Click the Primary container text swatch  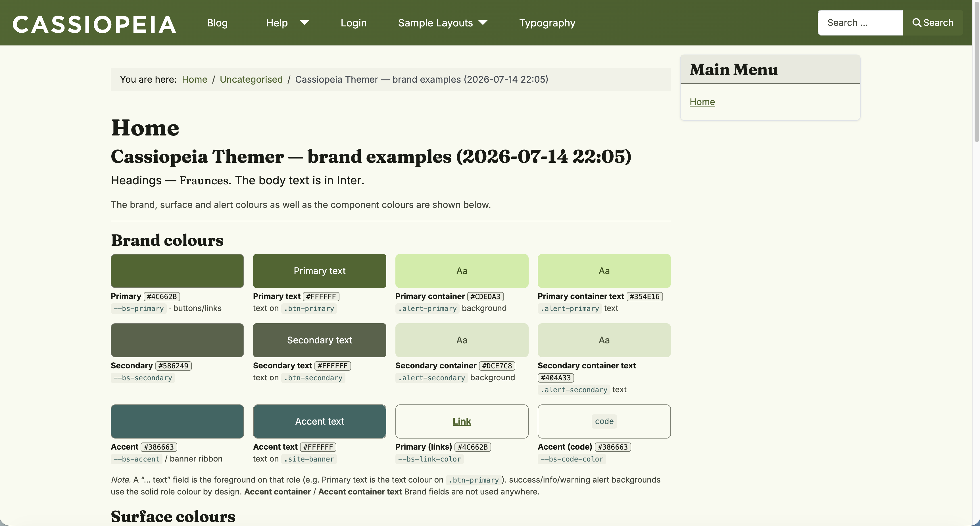tap(604, 271)
